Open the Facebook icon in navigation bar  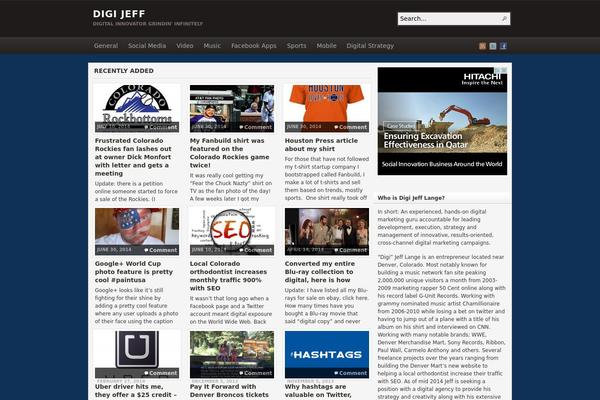coord(503,46)
